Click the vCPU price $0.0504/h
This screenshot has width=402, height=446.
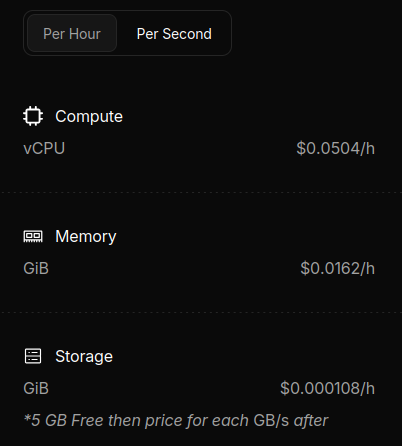[x=336, y=148]
